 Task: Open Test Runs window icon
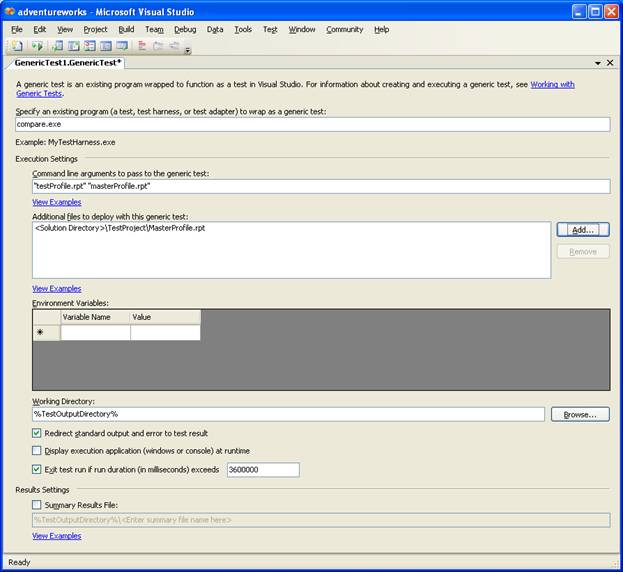coord(122,46)
